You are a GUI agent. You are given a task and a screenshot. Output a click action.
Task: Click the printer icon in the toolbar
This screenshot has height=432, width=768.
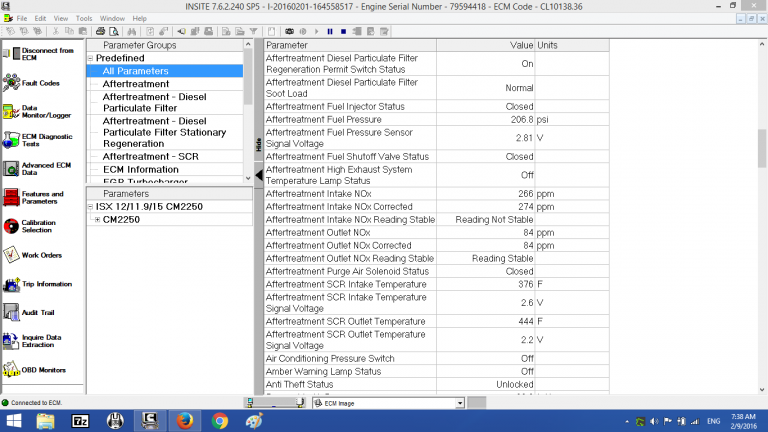tap(100, 31)
